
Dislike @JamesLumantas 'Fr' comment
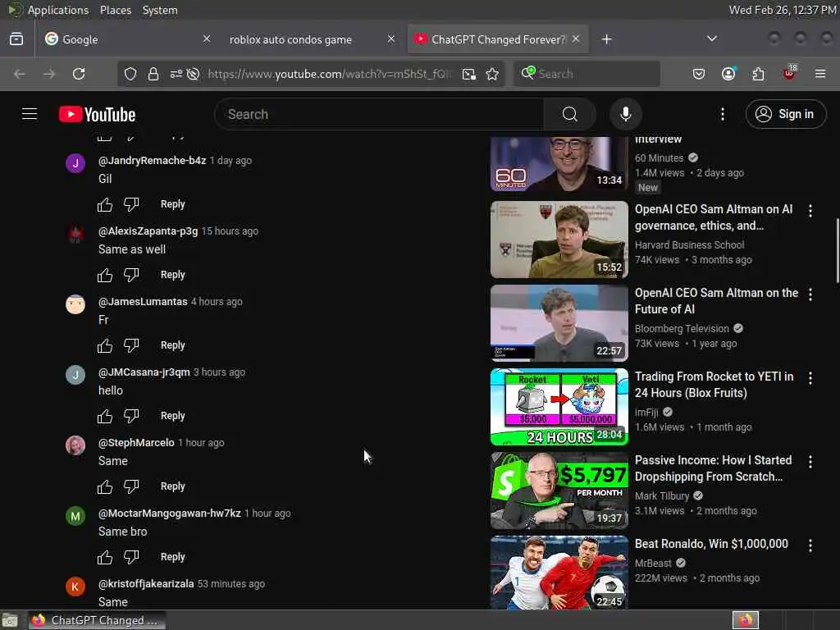pyautogui.click(x=131, y=345)
